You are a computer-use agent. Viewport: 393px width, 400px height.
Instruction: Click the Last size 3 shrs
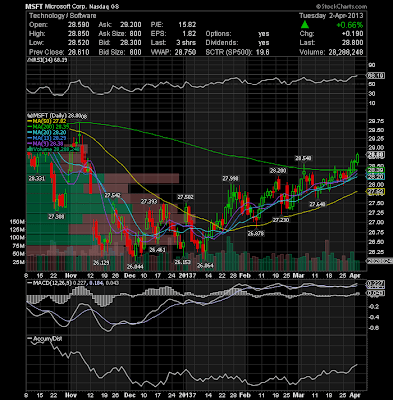(x=186, y=43)
